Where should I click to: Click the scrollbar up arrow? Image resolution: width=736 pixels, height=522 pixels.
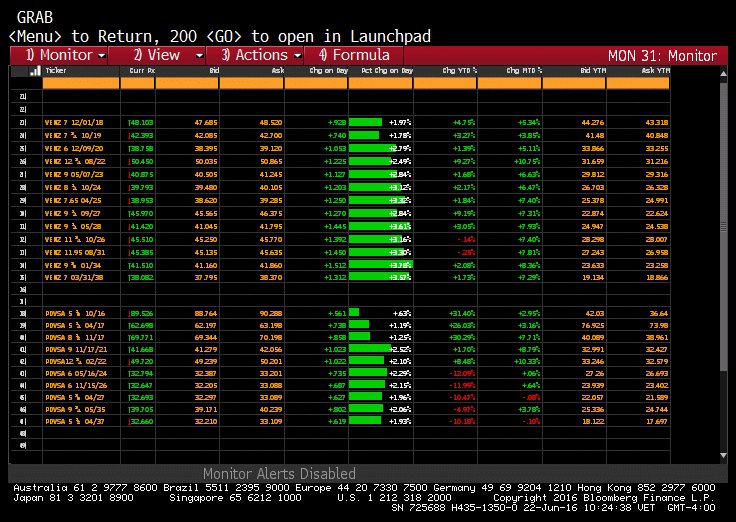coord(723,74)
